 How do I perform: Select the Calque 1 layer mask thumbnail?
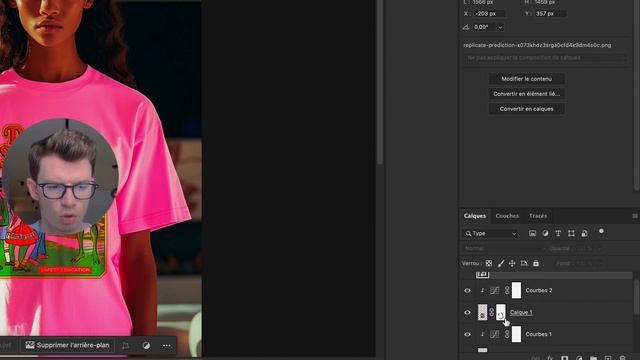coord(501,312)
